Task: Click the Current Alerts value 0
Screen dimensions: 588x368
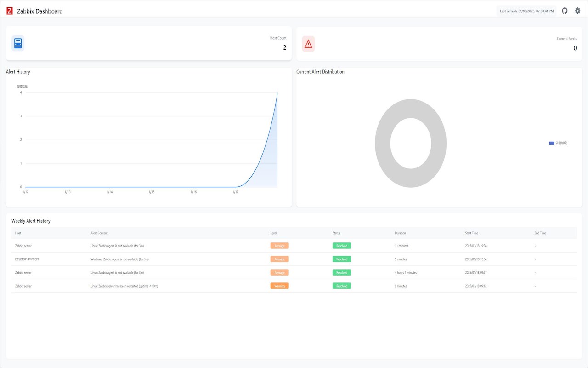Action: coord(575,48)
